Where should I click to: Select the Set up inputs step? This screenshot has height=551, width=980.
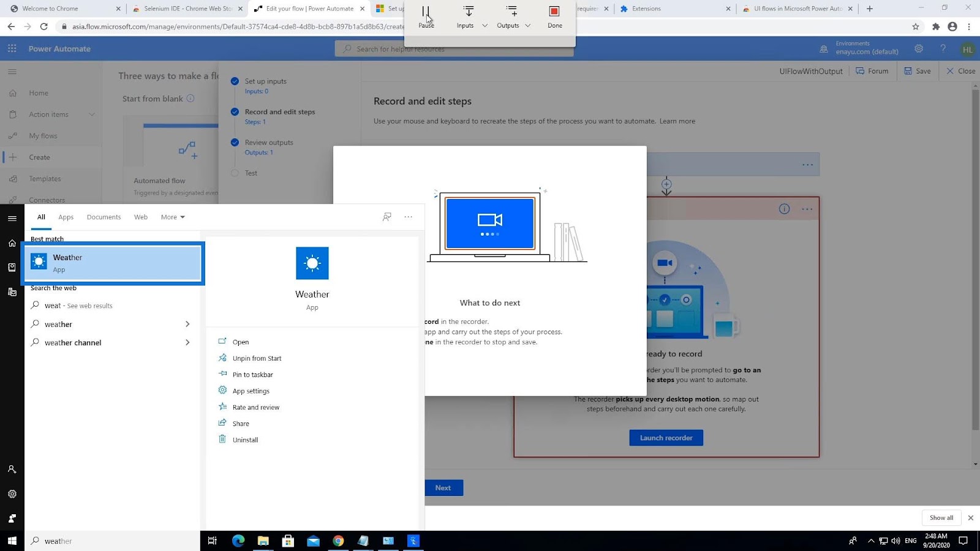[x=265, y=81]
